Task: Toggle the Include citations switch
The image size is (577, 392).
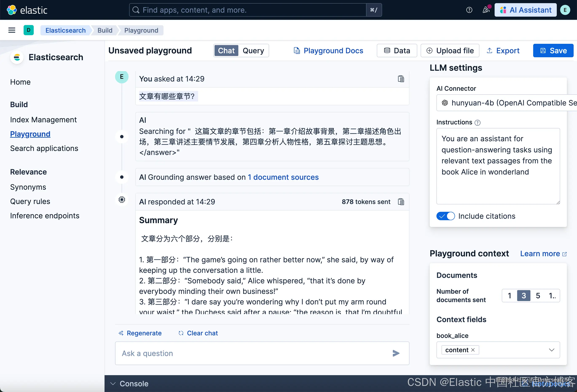Action: [x=445, y=216]
